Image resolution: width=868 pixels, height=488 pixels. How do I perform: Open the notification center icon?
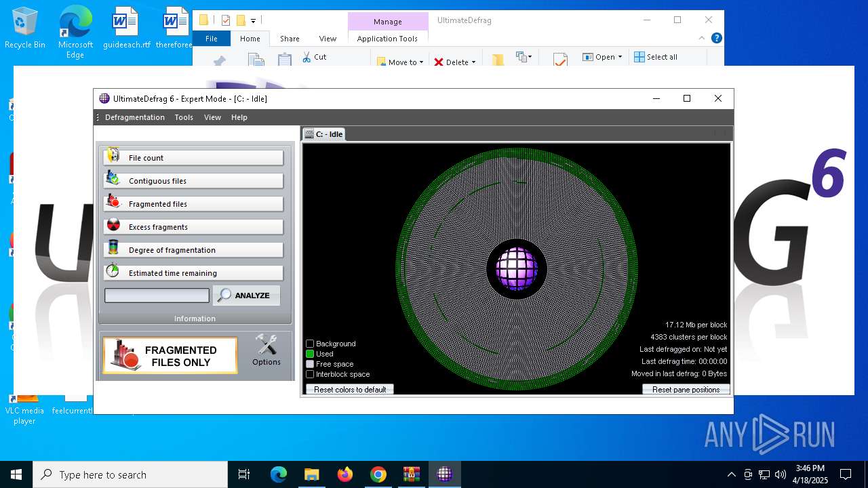click(x=846, y=474)
